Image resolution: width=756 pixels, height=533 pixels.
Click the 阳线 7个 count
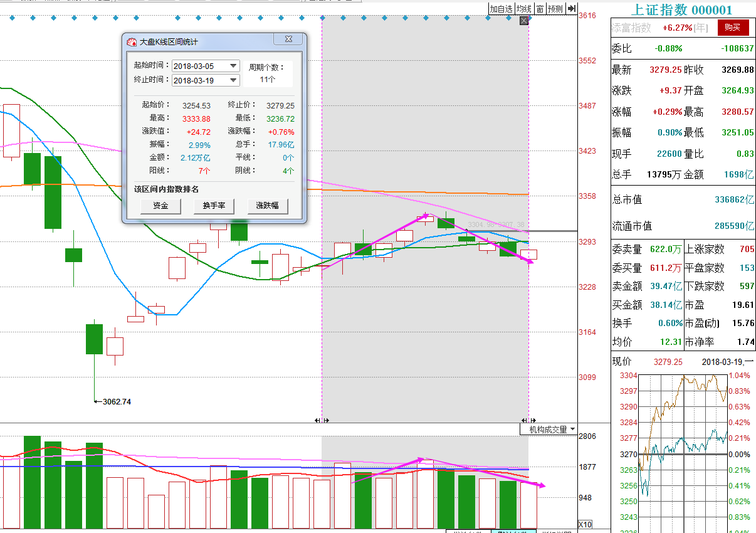point(204,171)
